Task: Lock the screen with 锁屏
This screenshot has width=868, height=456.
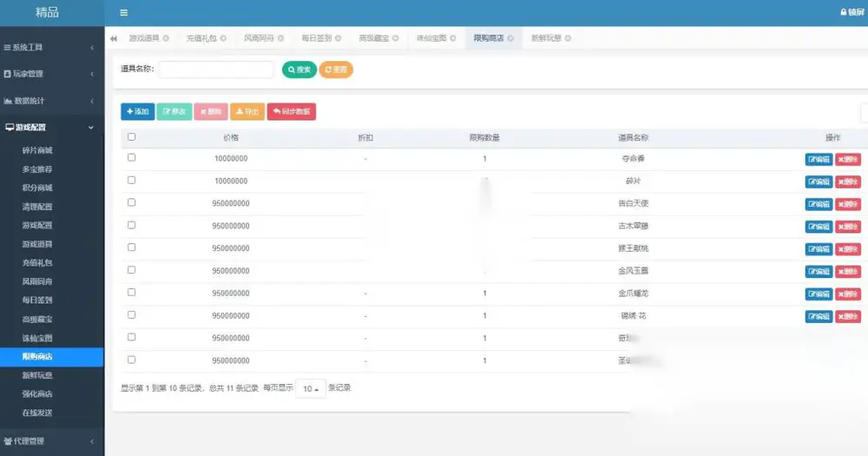Action: pyautogui.click(x=852, y=12)
